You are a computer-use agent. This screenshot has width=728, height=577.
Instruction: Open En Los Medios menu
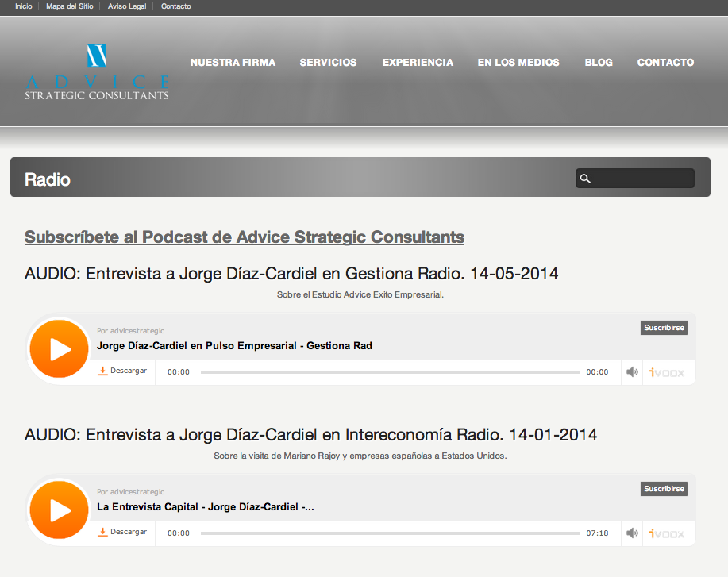tap(518, 62)
